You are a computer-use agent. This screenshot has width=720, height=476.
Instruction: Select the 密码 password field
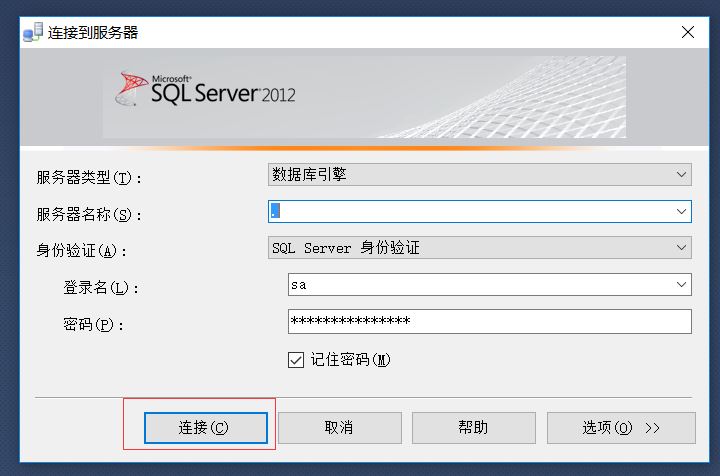[x=489, y=321]
